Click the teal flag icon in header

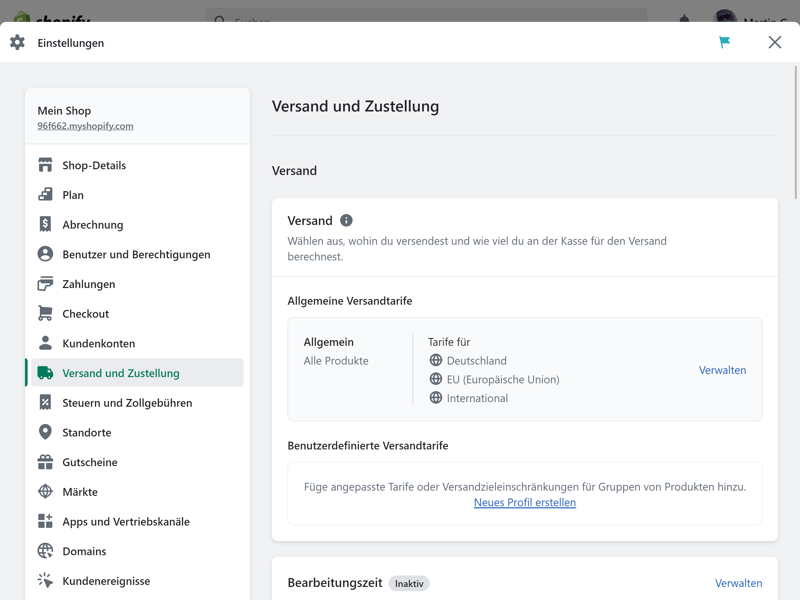point(724,42)
